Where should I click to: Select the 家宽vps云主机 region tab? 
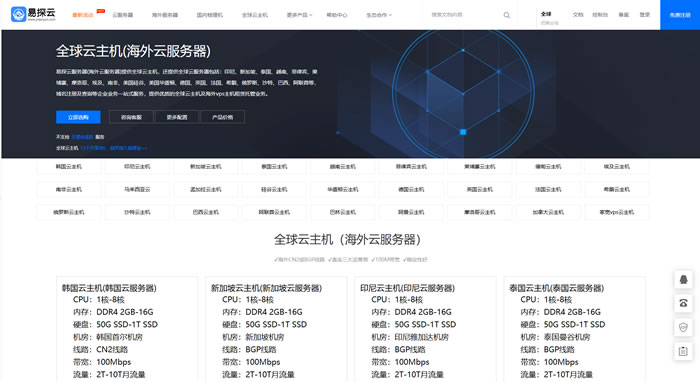pos(617,212)
